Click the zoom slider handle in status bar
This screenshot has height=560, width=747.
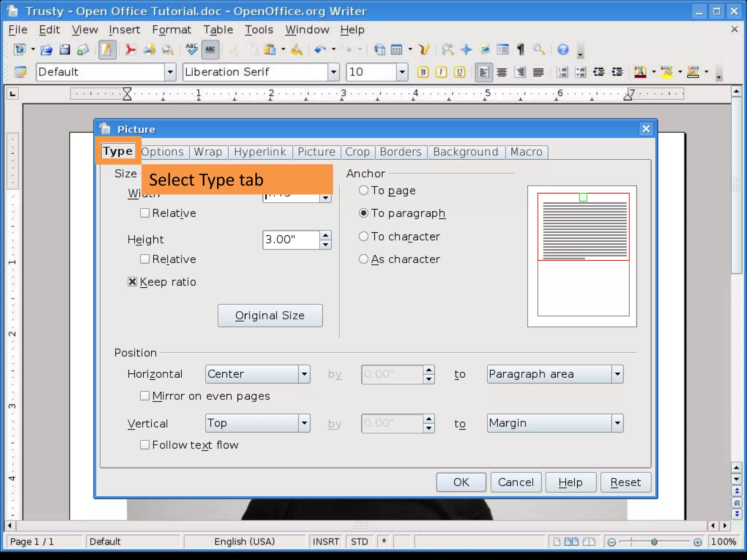pos(654,542)
